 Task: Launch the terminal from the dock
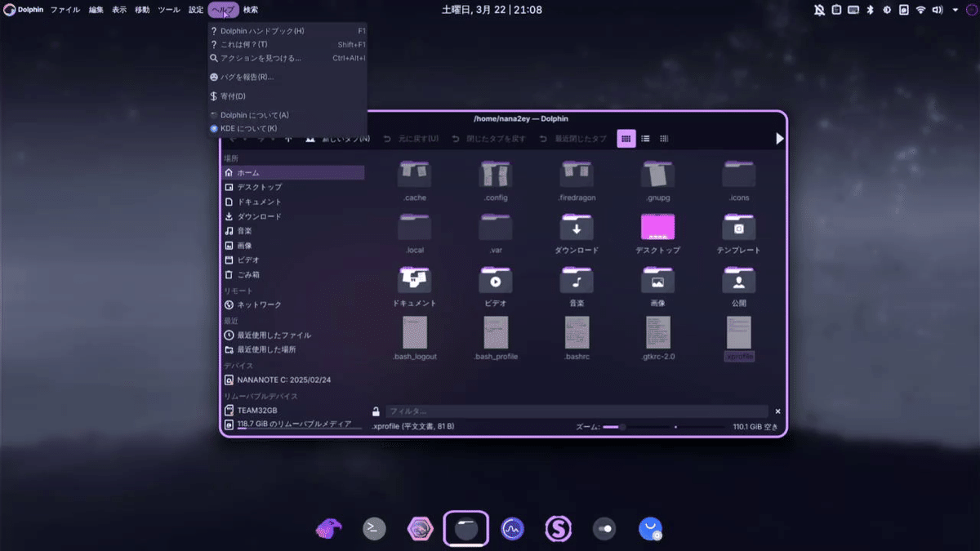coord(374,528)
